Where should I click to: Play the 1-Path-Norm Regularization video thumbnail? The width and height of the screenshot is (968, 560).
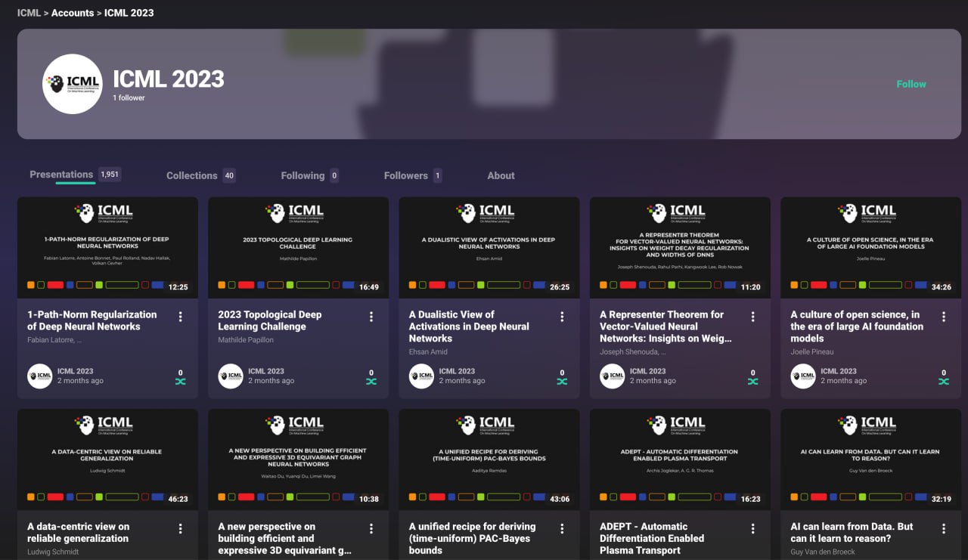tap(107, 248)
